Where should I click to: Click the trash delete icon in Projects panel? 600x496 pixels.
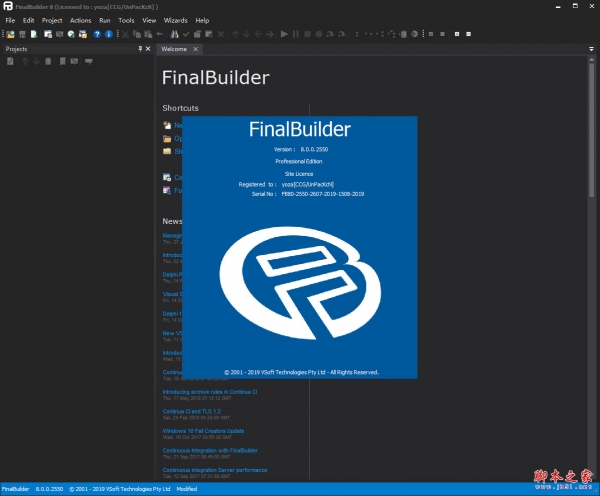pyautogui.click(x=48, y=61)
